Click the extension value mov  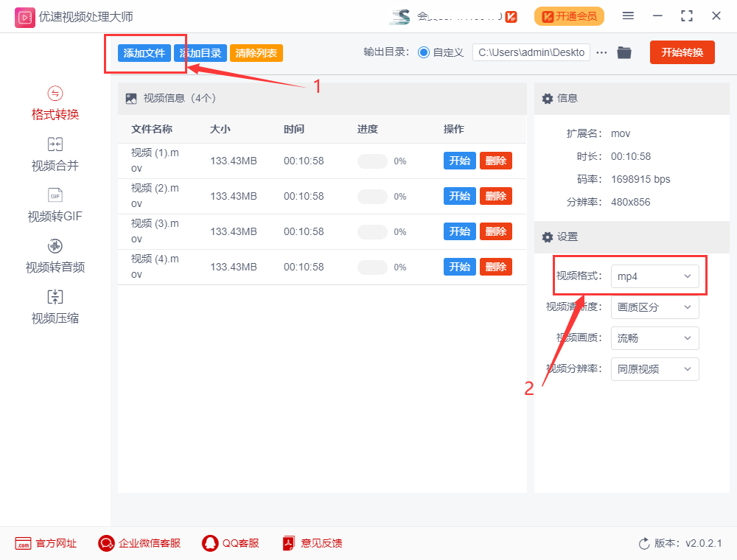tap(621, 134)
